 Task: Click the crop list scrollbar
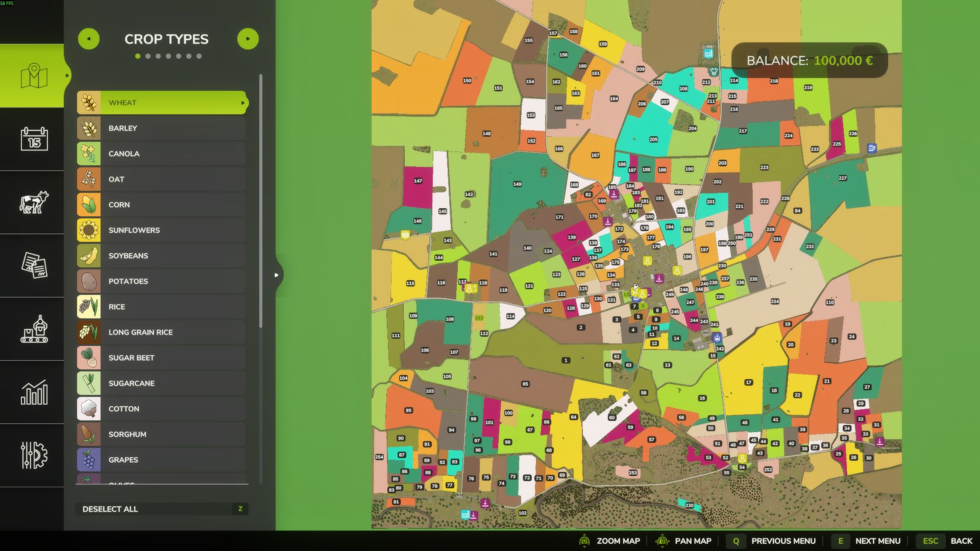261,202
